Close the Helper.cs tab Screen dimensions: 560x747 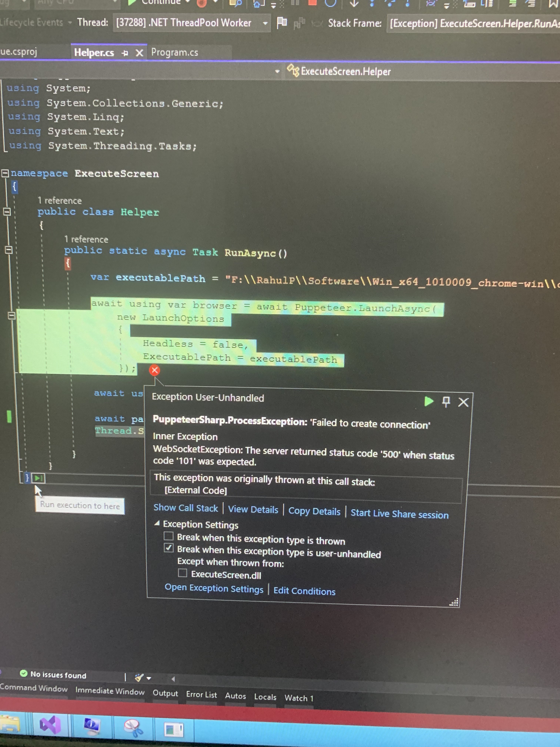[x=139, y=53]
